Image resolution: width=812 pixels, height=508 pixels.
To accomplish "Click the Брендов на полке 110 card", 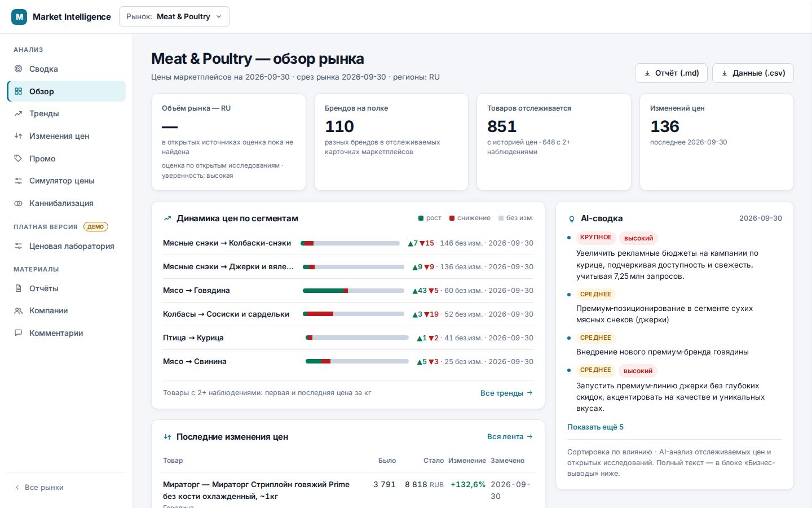I will [391, 142].
